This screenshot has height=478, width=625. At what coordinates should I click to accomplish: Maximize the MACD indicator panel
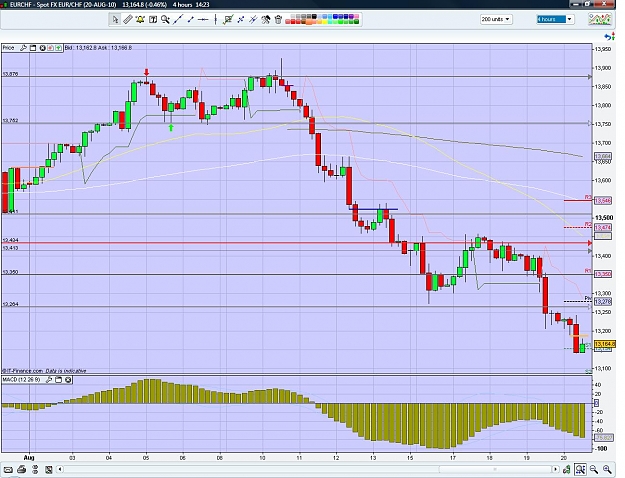point(59,380)
